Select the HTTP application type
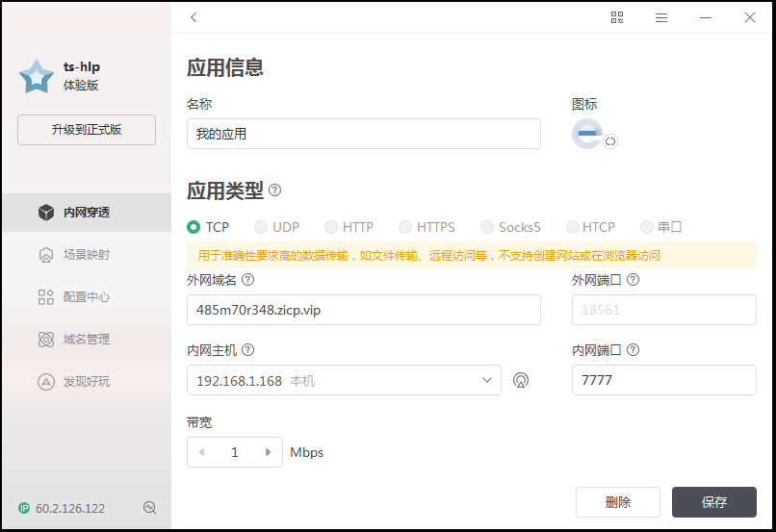 point(349,227)
